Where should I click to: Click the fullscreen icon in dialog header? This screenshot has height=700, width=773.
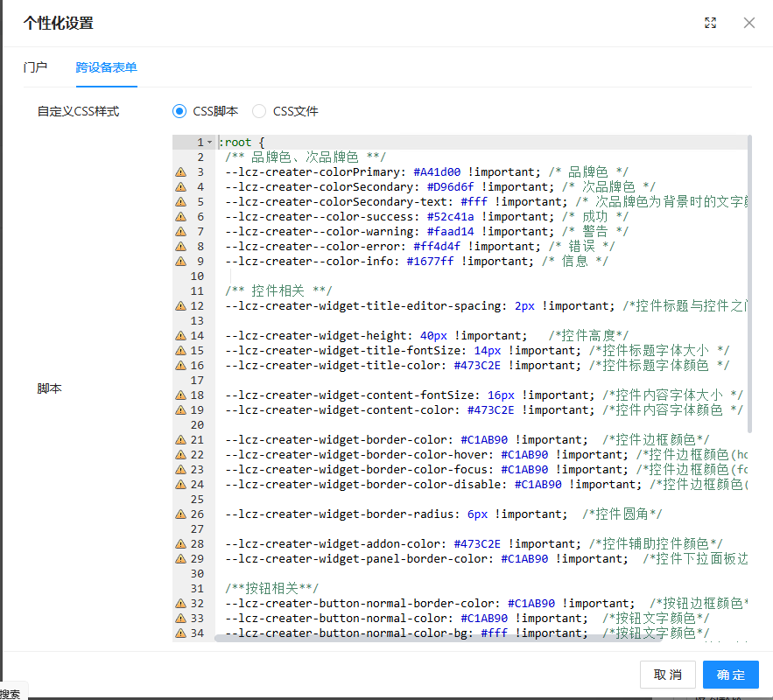pos(711,23)
